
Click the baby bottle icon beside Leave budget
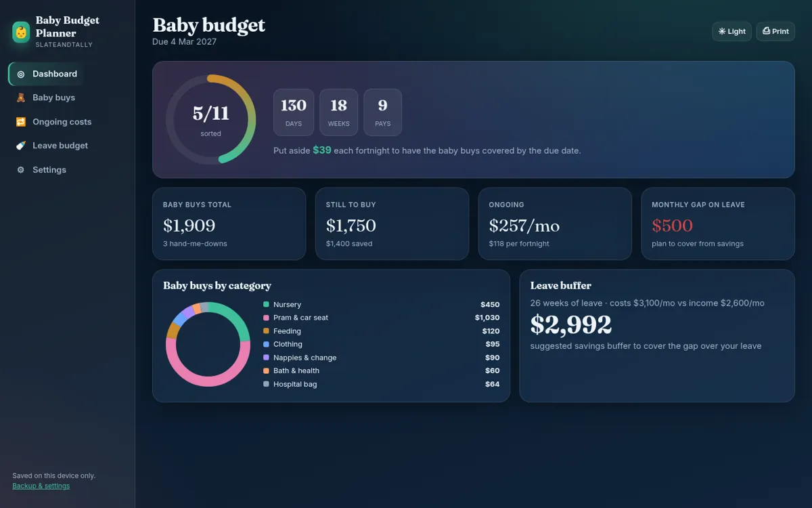21,146
